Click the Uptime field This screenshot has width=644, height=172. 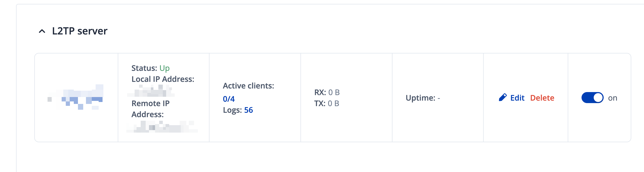tap(423, 98)
